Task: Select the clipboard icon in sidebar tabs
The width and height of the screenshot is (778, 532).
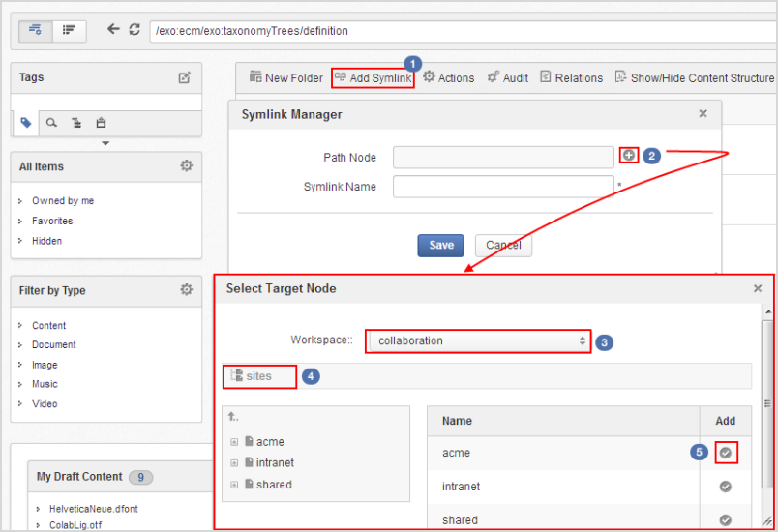Action: [102, 123]
